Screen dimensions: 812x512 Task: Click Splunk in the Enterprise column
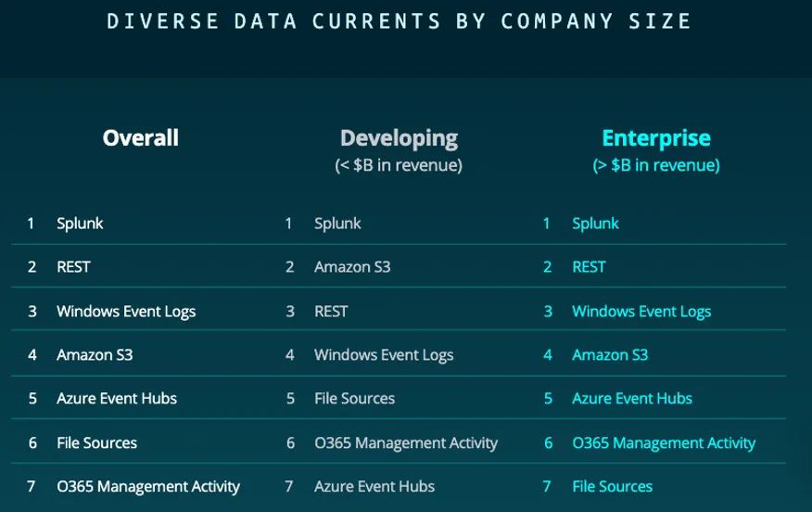pos(595,224)
